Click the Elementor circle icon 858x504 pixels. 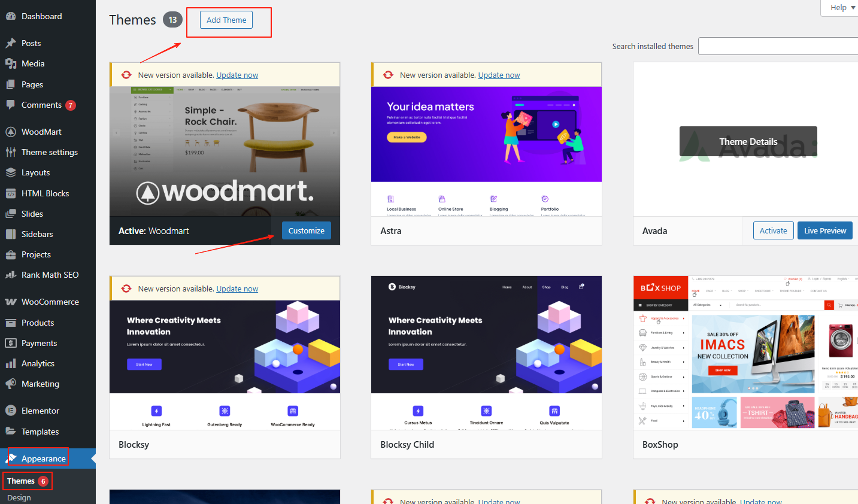coord(11,411)
